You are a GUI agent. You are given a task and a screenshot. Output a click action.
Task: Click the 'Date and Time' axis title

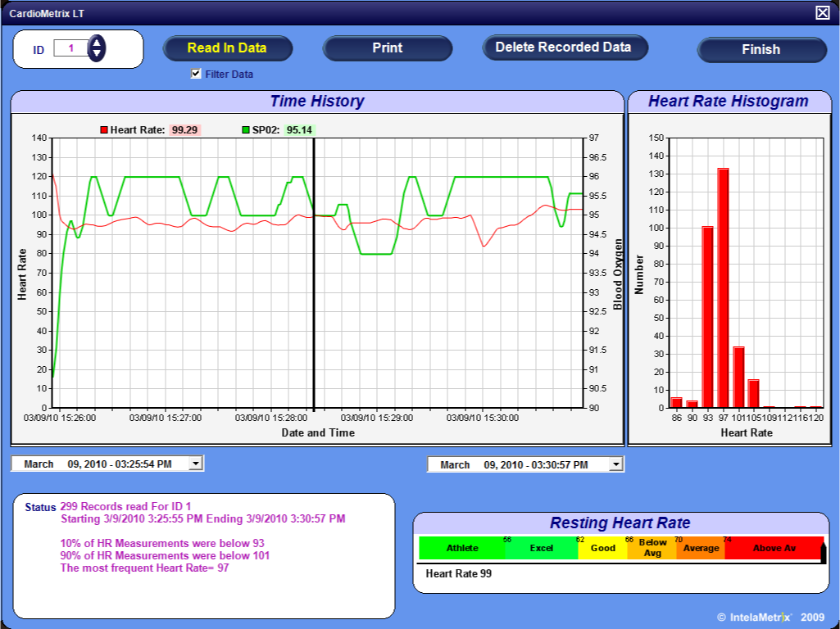318,432
